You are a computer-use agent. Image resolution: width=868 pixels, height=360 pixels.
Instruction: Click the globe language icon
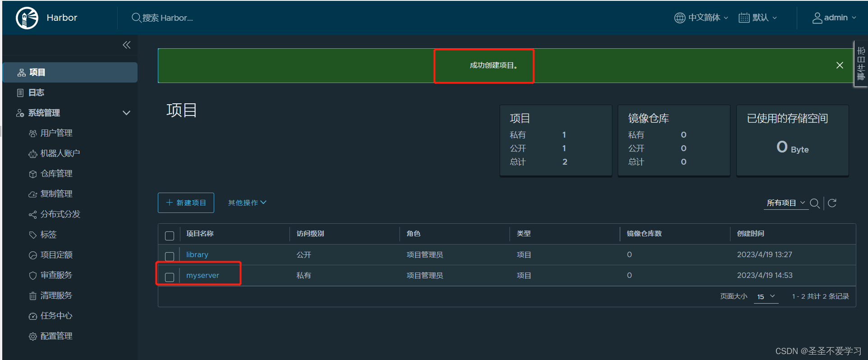point(680,18)
